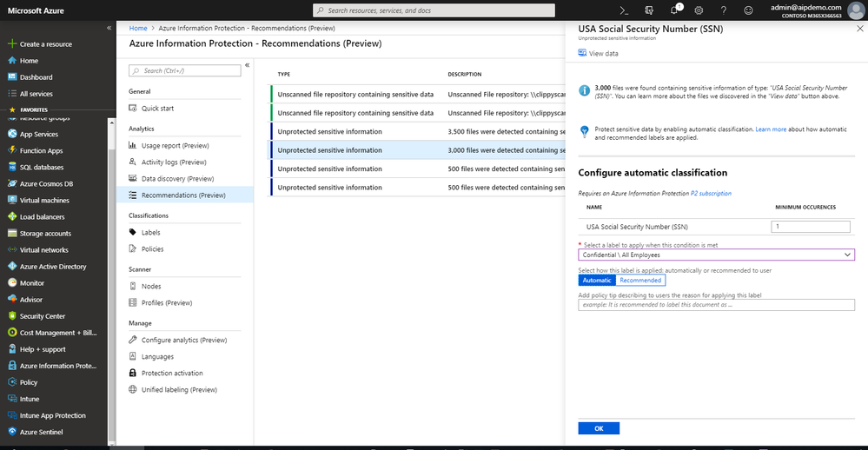Select the Automatic label application option

click(597, 280)
